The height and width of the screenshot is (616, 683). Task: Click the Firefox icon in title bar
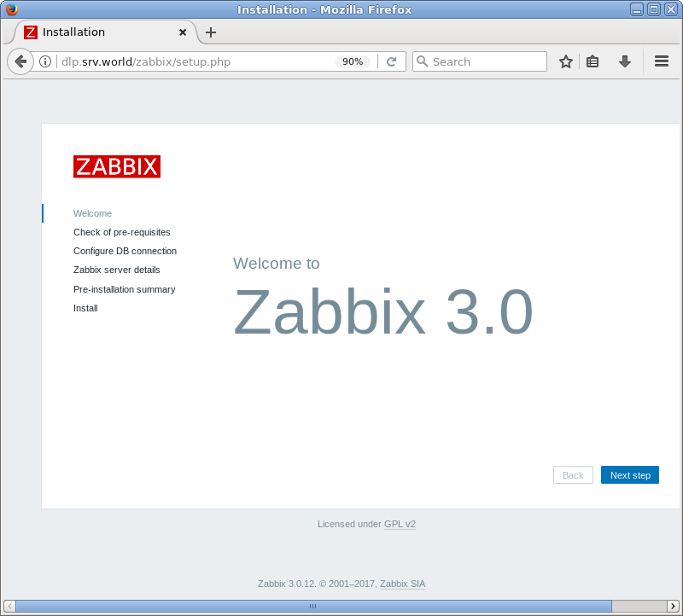click(x=12, y=9)
